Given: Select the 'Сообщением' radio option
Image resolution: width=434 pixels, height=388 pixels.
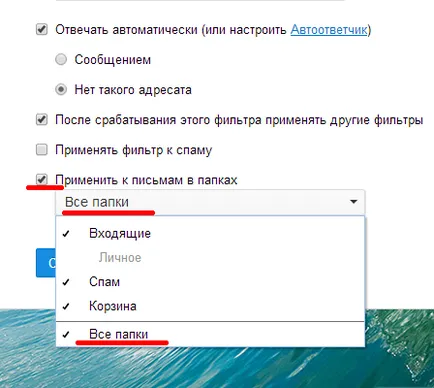Looking at the screenshot, I should click(x=61, y=60).
